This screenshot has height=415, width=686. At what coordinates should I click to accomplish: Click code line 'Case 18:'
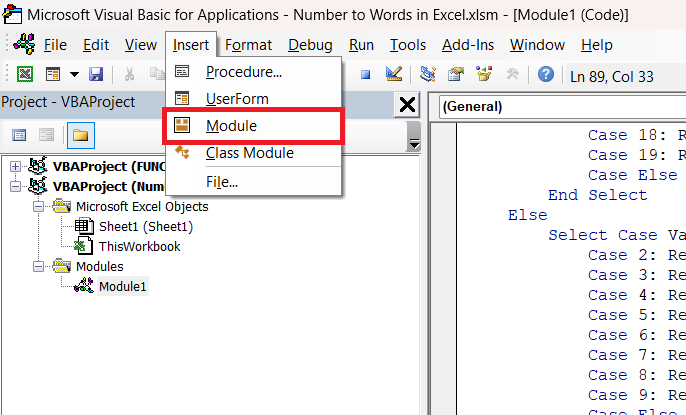point(627,135)
